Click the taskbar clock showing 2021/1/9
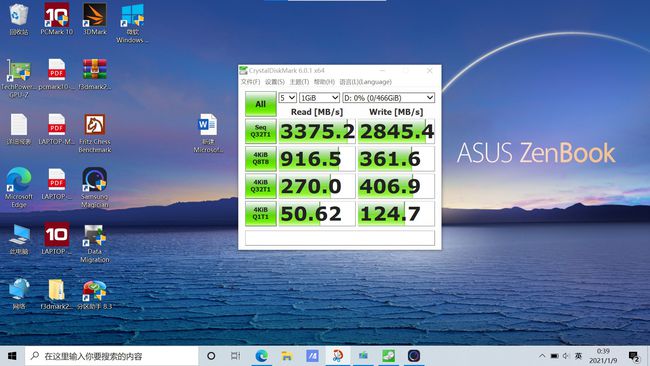The height and width of the screenshot is (366, 650). (x=603, y=356)
